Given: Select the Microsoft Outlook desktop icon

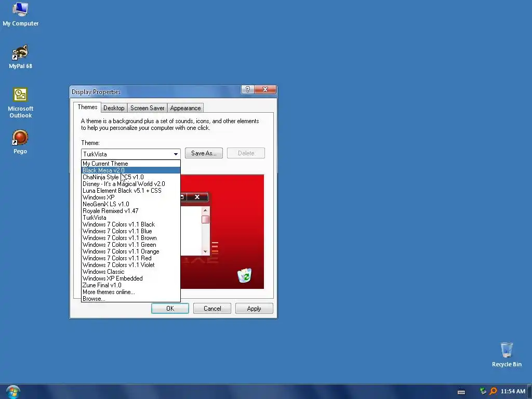Looking at the screenshot, I should pos(20,103).
